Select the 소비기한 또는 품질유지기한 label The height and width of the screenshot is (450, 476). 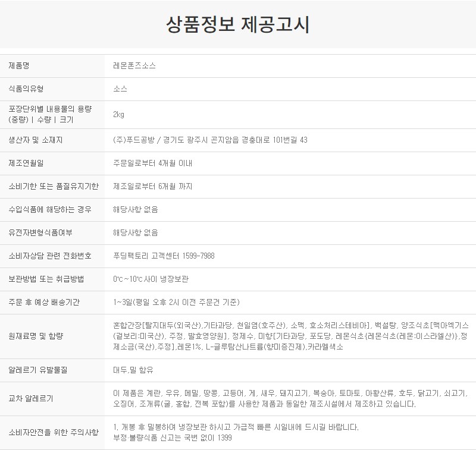pos(54,186)
